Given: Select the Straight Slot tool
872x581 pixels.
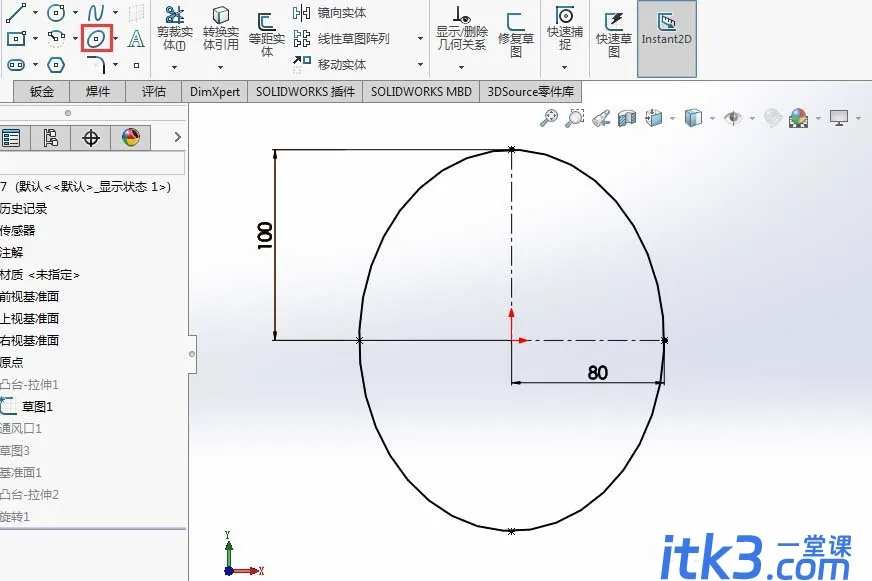Looking at the screenshot, I should [16, 64].
